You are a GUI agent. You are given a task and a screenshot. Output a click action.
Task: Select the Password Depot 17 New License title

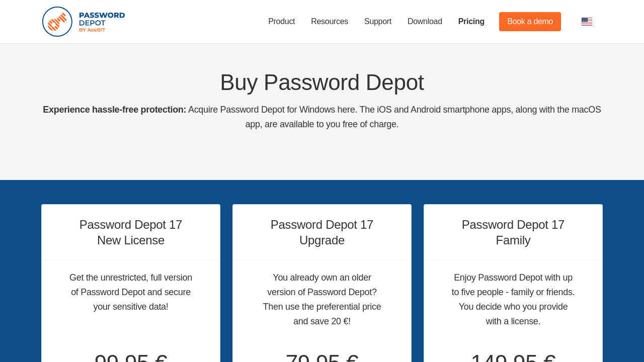point(131,232)
